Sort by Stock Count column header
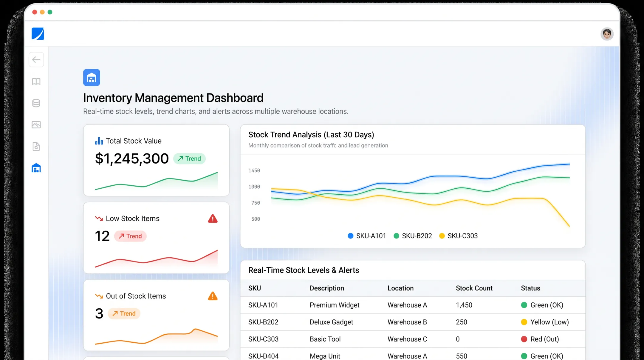 (474, 288)
